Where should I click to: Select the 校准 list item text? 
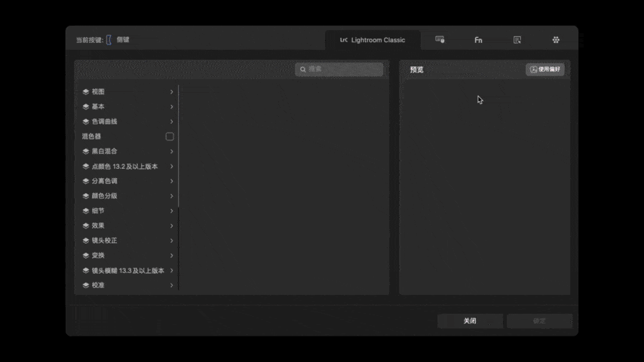[98, 285]
